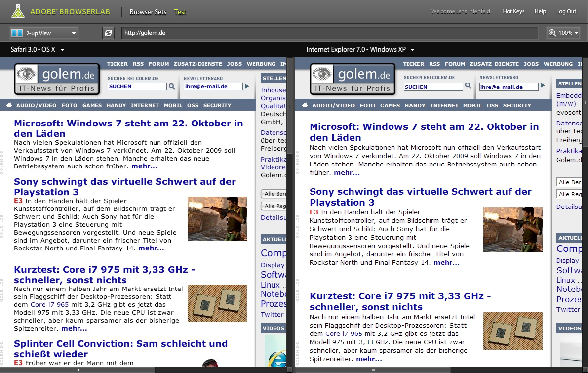588x373 pixels.
Task: Click TICKER link in Safari pane
Action: click(x=118, y=64)
